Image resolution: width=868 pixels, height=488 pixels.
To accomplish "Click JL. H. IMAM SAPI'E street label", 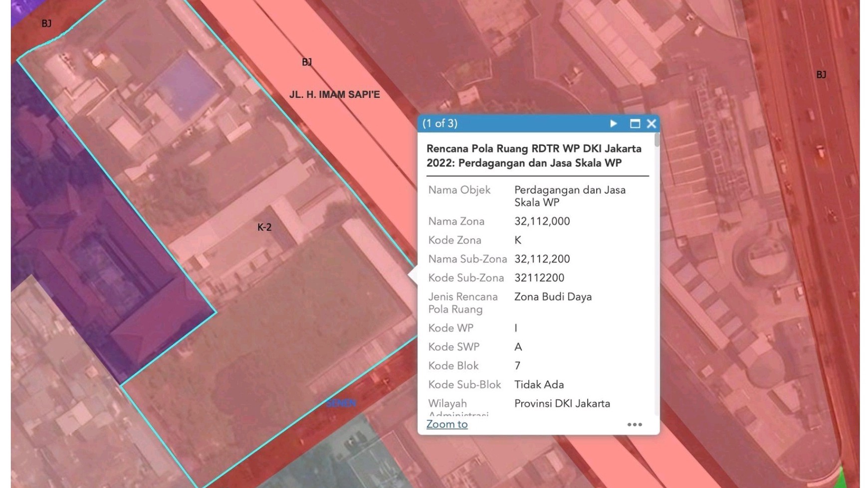I will point(335,94).
